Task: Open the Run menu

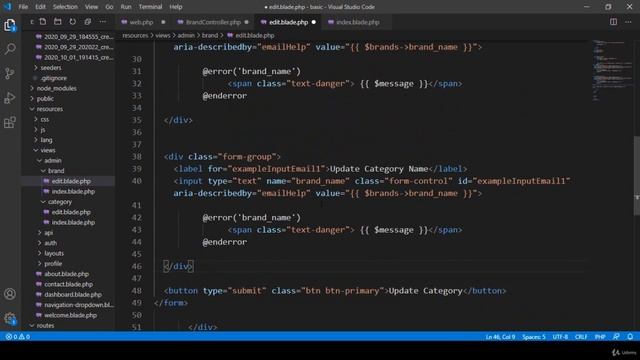Action: (x=126, y=7)
